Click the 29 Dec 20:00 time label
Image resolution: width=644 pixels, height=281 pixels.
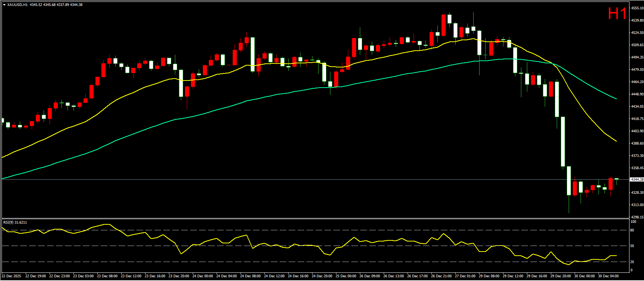click(x=560, y=276)
